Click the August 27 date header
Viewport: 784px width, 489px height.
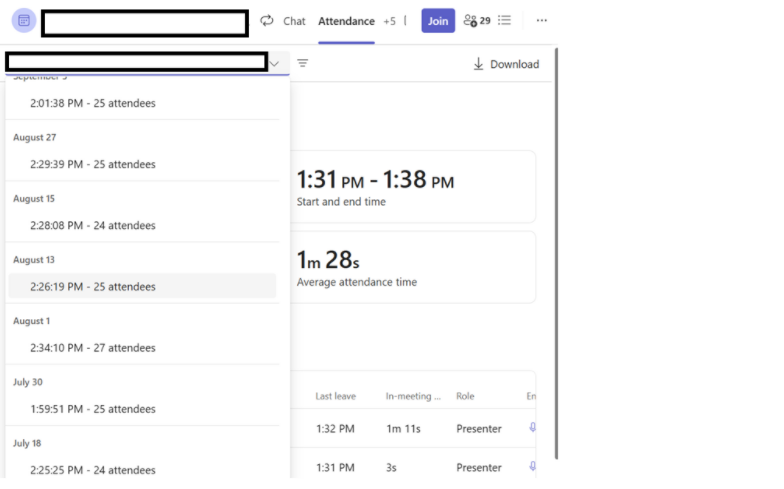[x=34, y=137]
